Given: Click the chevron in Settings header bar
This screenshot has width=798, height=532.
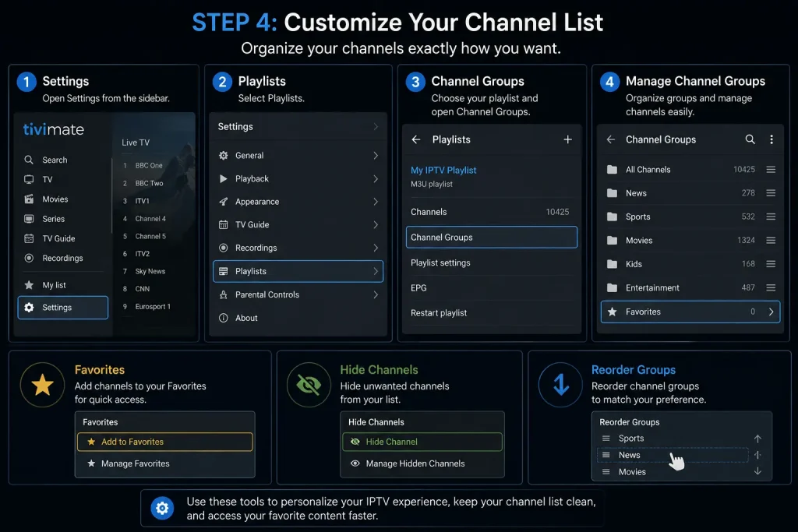Looking at the screenshot, I should pyautogui.click(x=376, y=126).
